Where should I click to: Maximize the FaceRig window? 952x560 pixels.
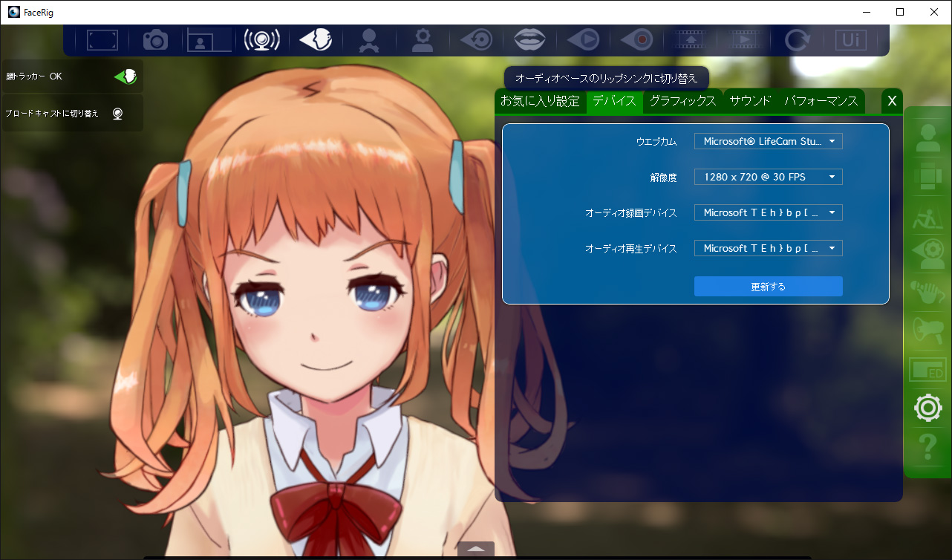(x=900, y=12)
